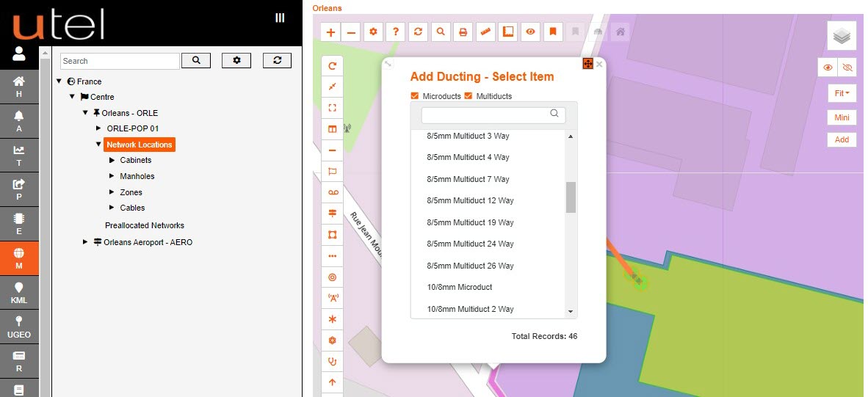Click the collapse arrows tool in left toolbar
The image size is (868, 397).
click(x=332, y=87)
